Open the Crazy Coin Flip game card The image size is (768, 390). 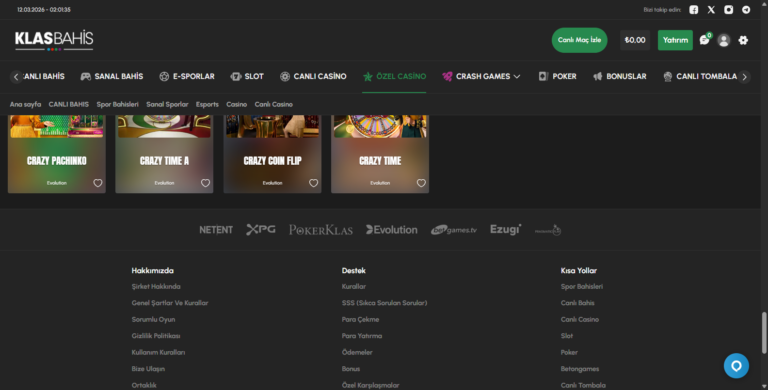click(272, 154)
